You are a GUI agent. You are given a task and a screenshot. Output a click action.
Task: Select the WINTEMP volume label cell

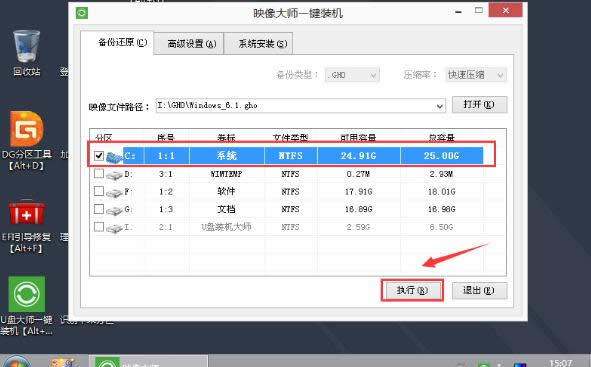point(227,174)
